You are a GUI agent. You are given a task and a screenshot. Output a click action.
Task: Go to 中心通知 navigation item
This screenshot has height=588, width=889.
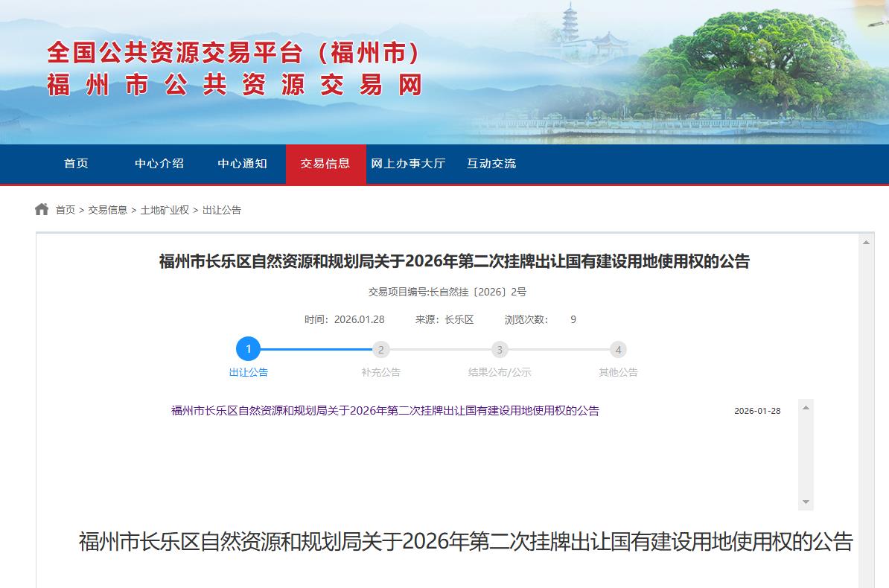click(x=242, y=164)
